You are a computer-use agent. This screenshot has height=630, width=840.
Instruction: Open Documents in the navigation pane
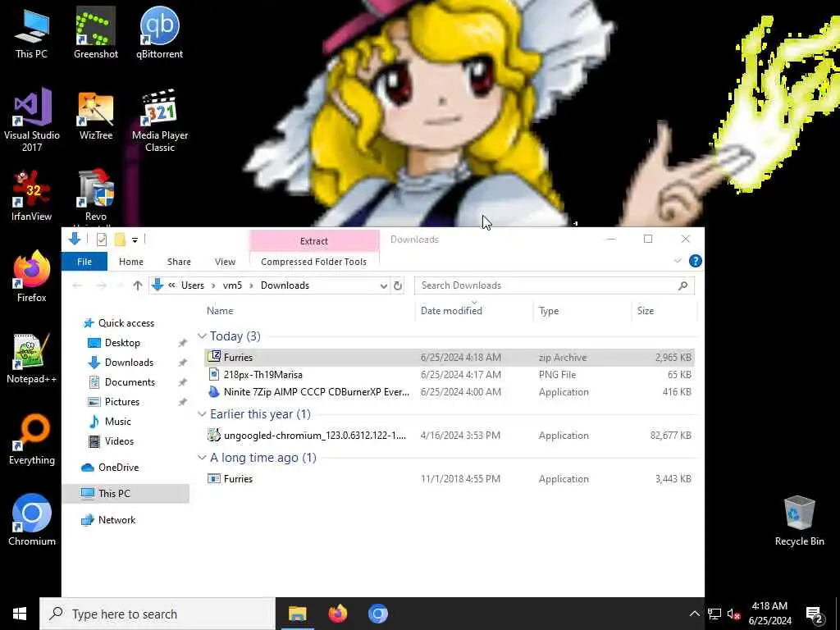[x=130, y=382]
